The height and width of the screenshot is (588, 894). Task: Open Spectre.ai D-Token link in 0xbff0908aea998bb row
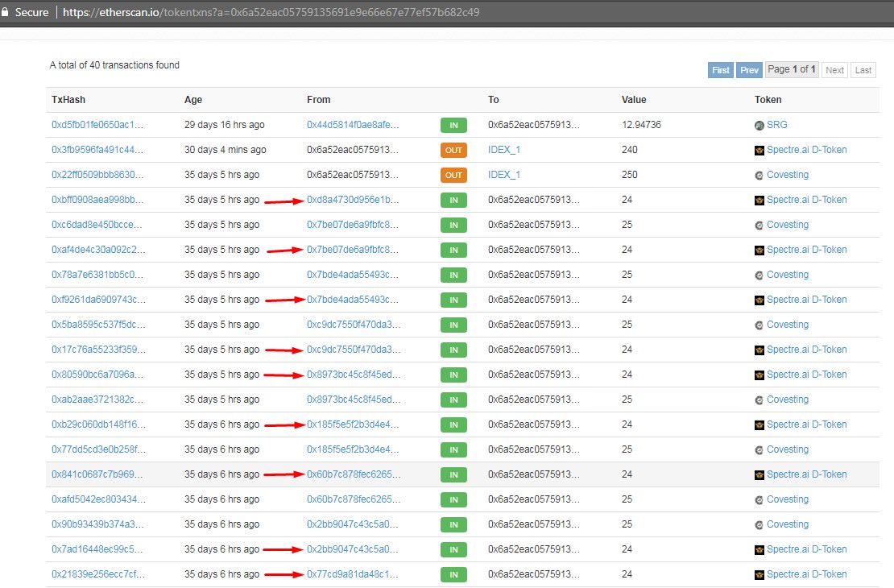pos(807,200)
